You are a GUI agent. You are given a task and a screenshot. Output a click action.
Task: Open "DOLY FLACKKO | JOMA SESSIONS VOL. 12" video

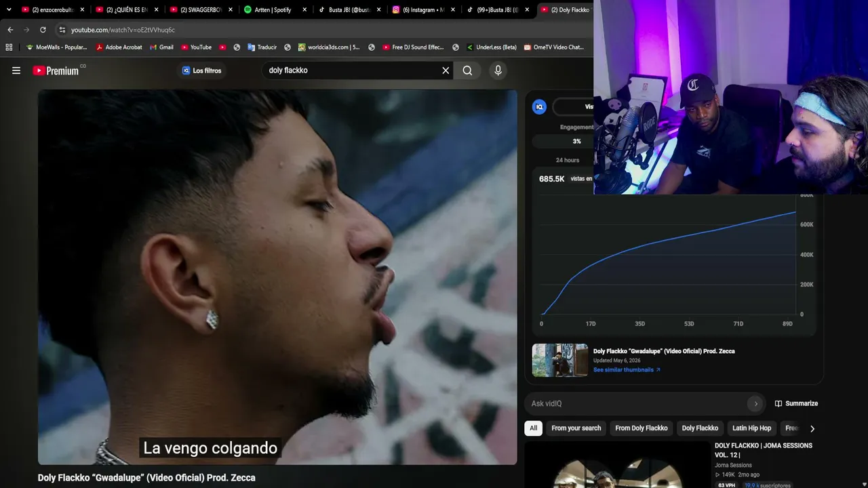pos(764,450)
